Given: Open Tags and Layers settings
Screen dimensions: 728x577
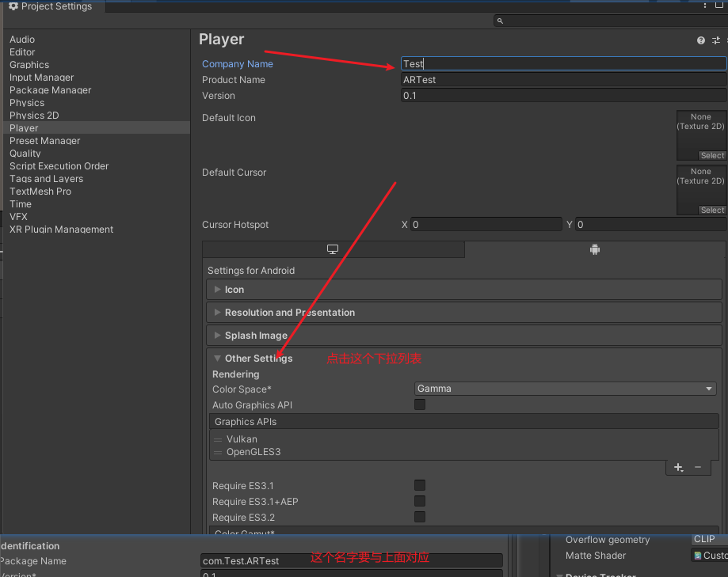Looking at the screenshot, I should pos(46,179).
